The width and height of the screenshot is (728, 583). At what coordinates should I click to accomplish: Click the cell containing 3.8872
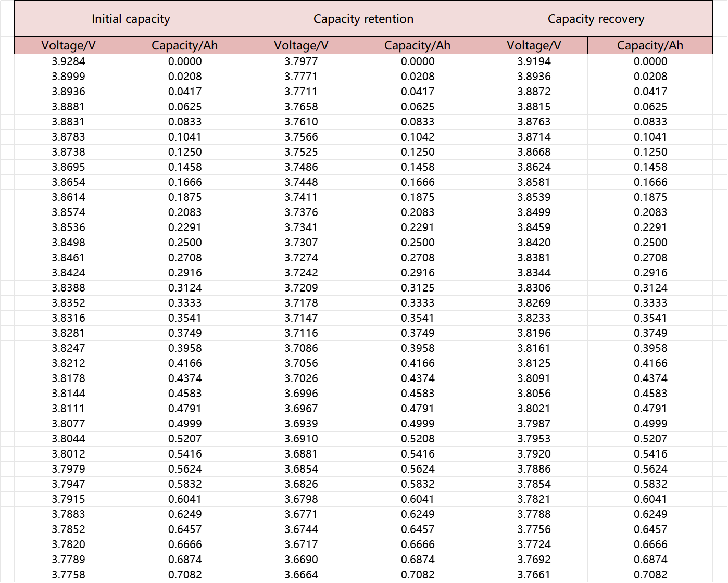(x=534, y=92)
